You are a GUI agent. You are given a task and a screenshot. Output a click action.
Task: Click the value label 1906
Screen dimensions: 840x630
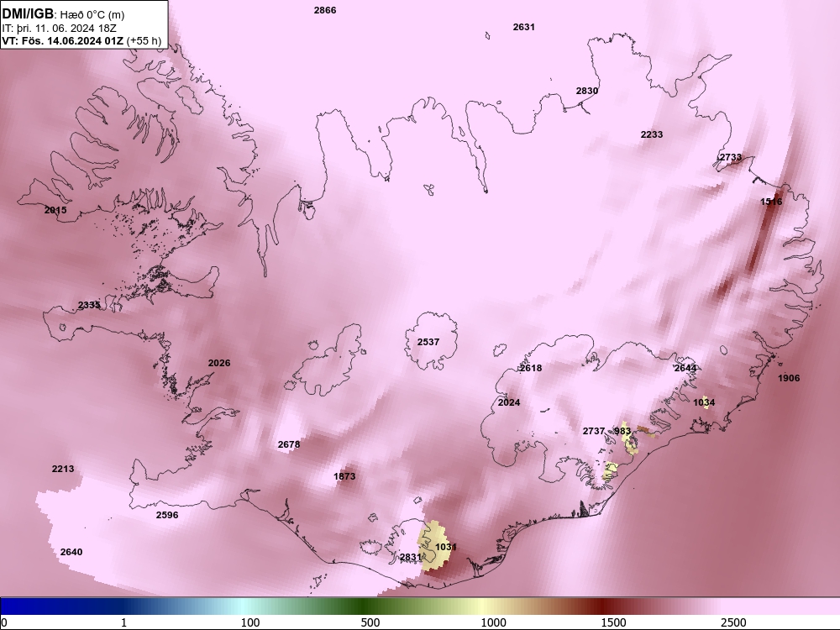(789, 378)
